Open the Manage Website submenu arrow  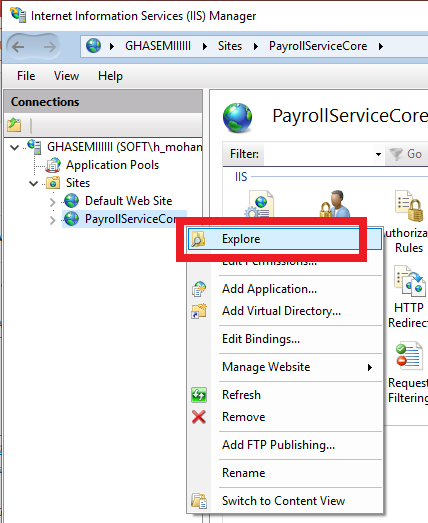pos(370,367)
